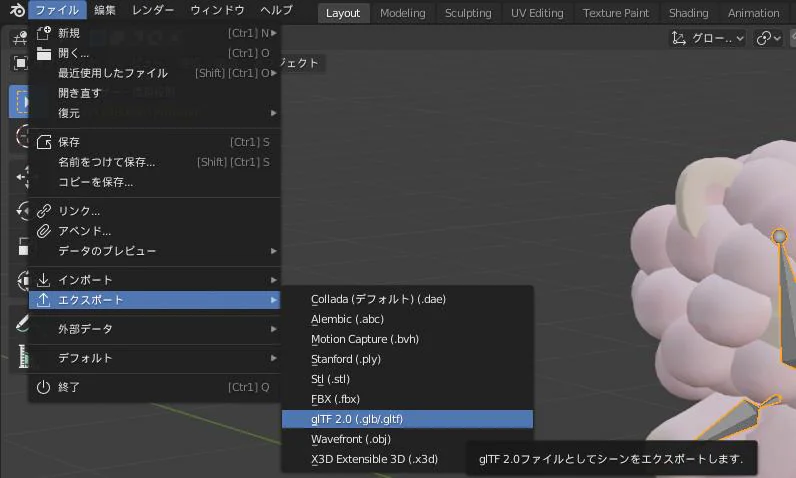Choose 開く... to open a file

155,53
